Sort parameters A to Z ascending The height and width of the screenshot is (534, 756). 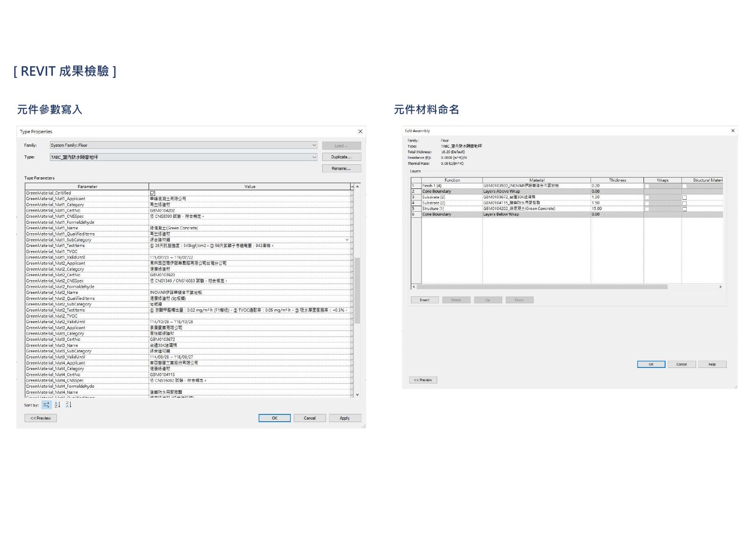[57, 405]
